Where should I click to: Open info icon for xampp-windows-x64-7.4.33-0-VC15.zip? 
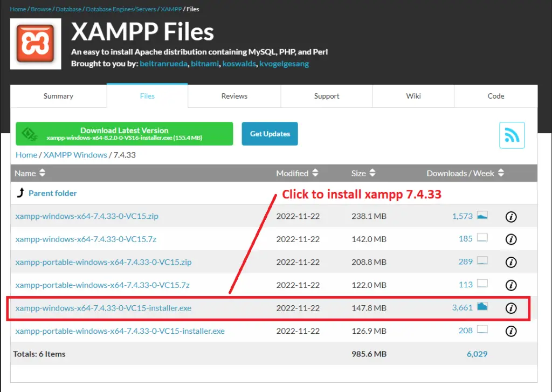510,217
